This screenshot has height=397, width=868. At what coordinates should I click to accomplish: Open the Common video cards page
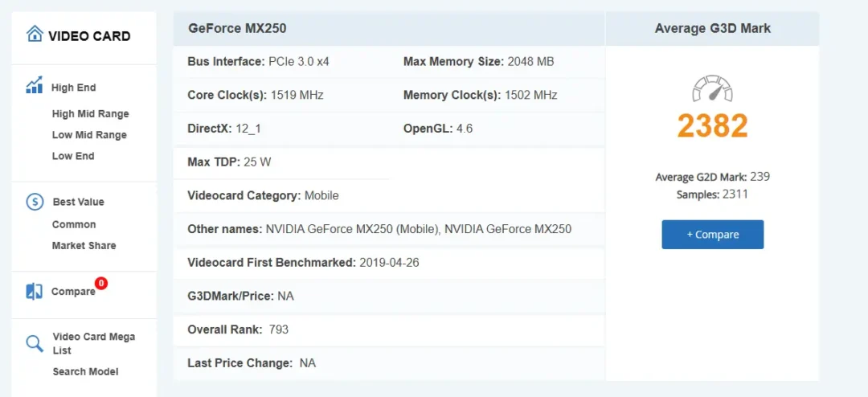(74, 225)
